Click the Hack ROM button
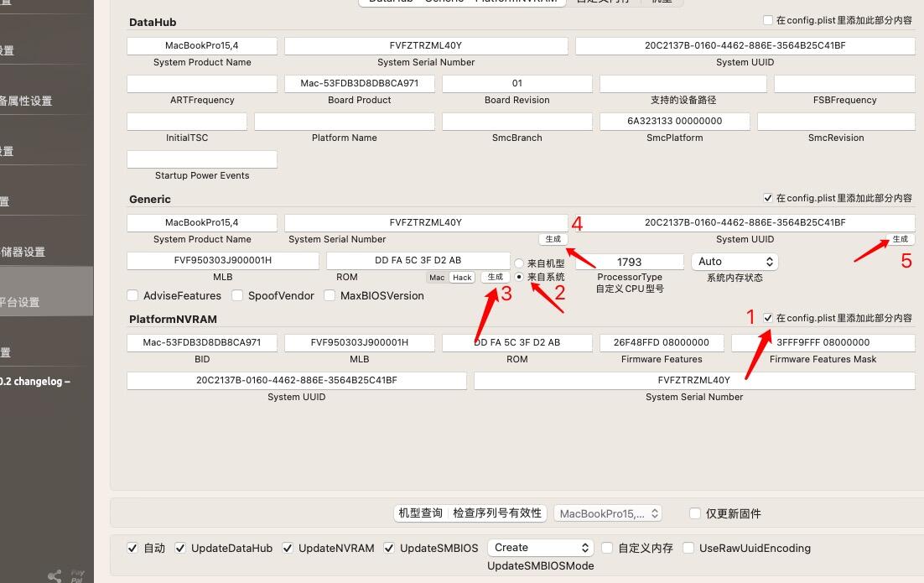Image resolution: width=924 pixels, height=583 pixels. coord(462,278)
